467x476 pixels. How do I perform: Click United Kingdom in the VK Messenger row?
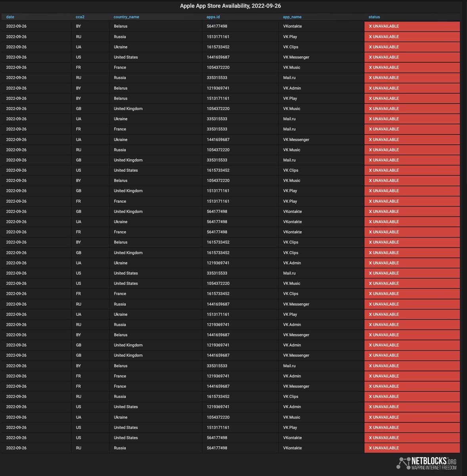pyautogui.click(x=128, y=355)
